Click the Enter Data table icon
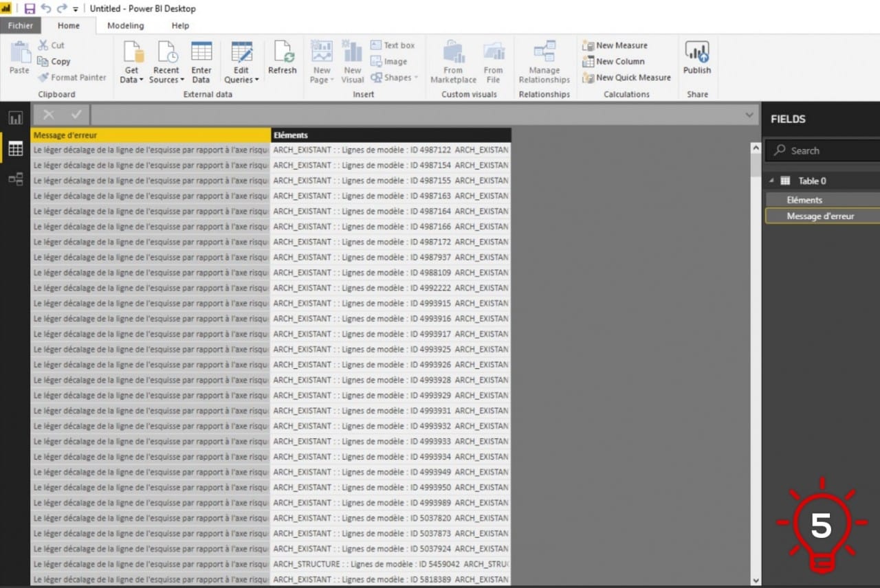Screen dimensions: 880x588 point(201,53)
